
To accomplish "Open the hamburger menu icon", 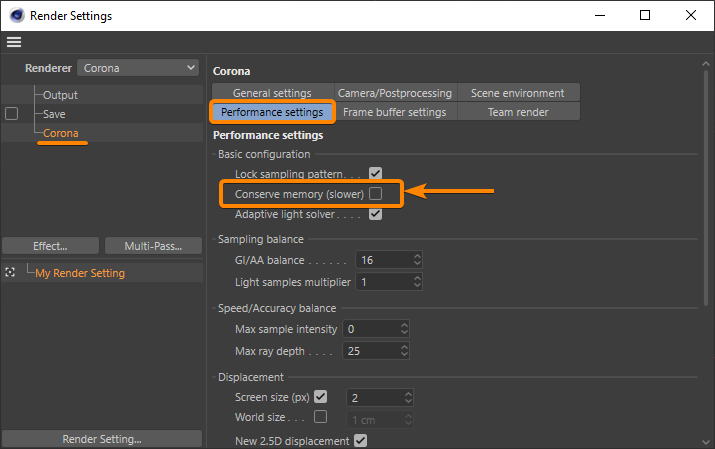I will pyautogui.click(x=13, y=42).
